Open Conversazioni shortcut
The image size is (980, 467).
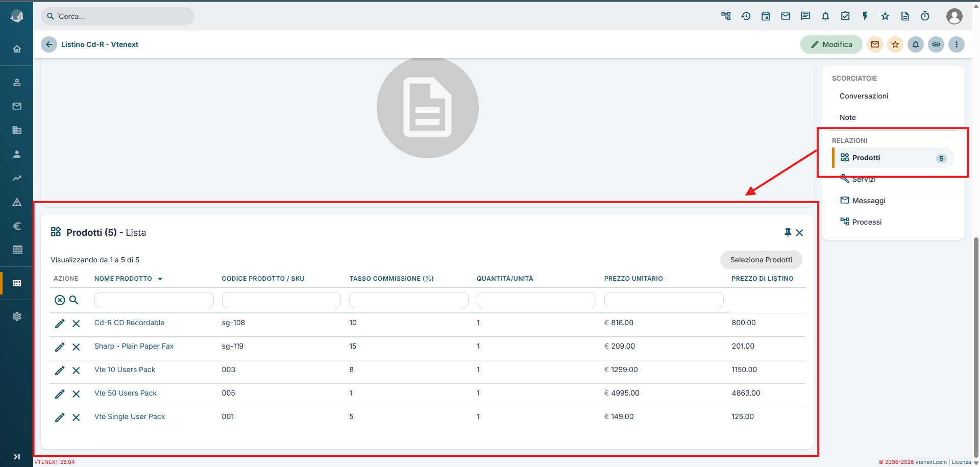pyautogui.click(x=864, y=96)
